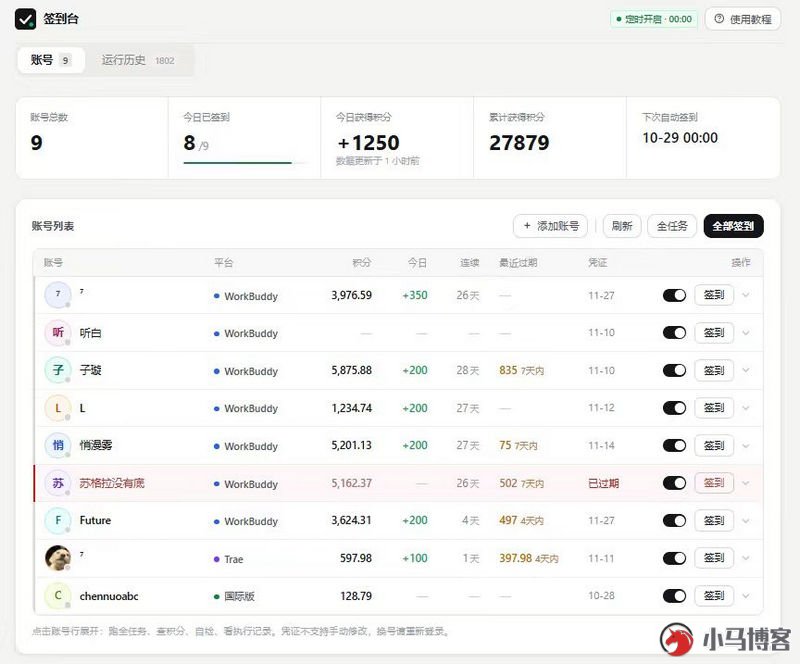Image resolution: width=800 pixels, height=664 pixels.
Task: Click the +1250 points today value
Action: [368, 142]
